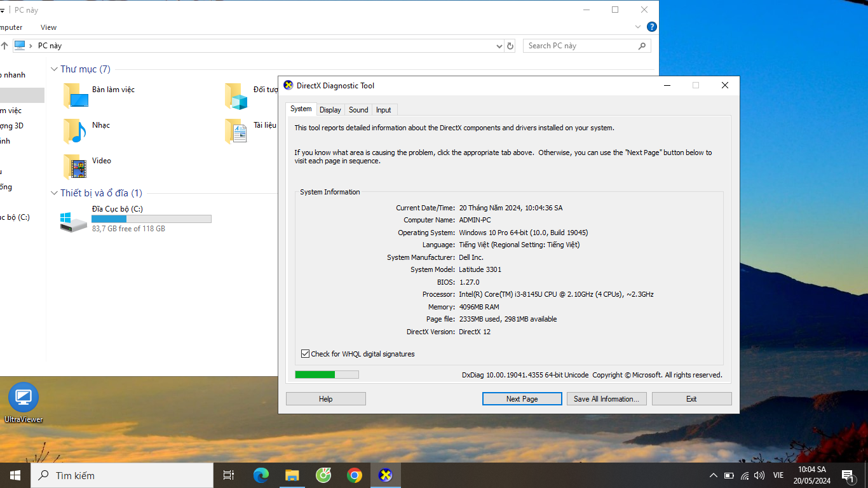The image size is (868, 488).
Task: Select the cục bộ (C:) navigation pane item
Action: (x=15, y=217)
